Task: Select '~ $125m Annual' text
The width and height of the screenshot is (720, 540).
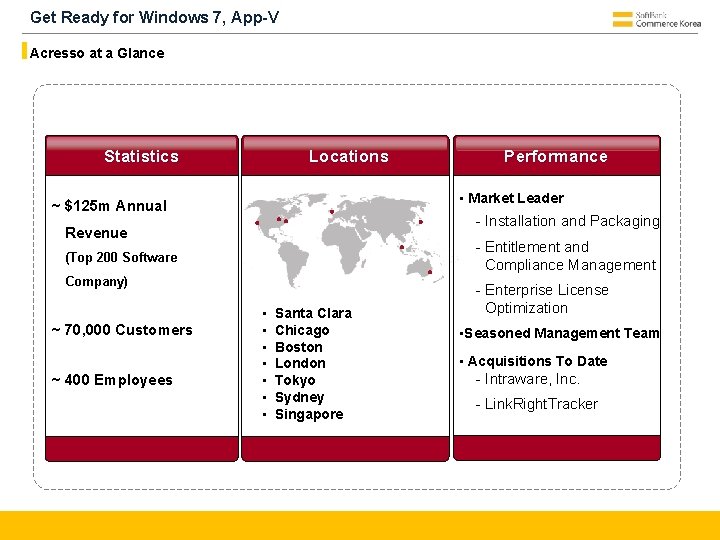Action: click(109, 206)
